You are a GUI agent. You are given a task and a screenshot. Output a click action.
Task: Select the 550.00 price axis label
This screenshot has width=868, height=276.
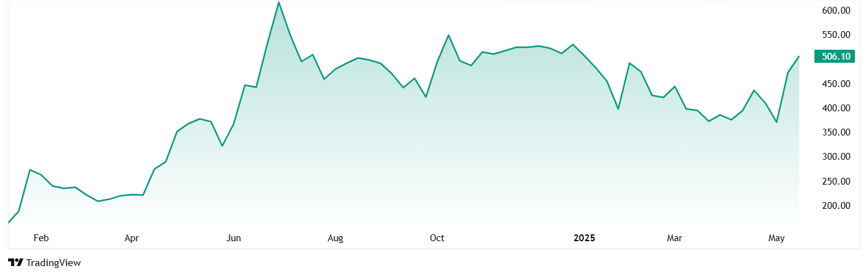point(836,35)
